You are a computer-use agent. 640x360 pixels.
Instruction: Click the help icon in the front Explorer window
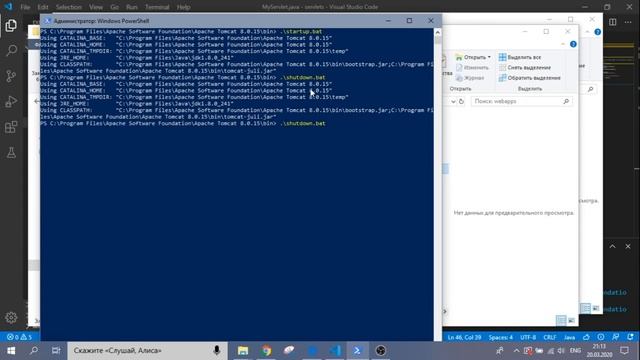point(573,44)
